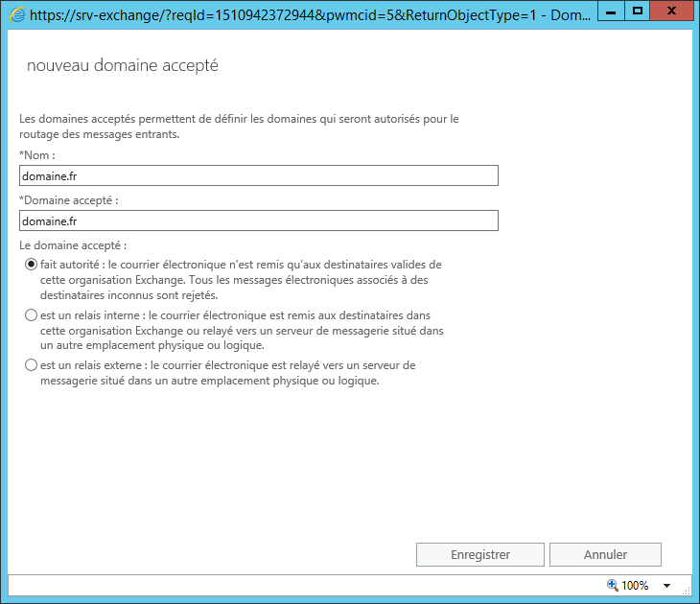Select the "fait autorité" radio option
700x604 pixels.
31,265
